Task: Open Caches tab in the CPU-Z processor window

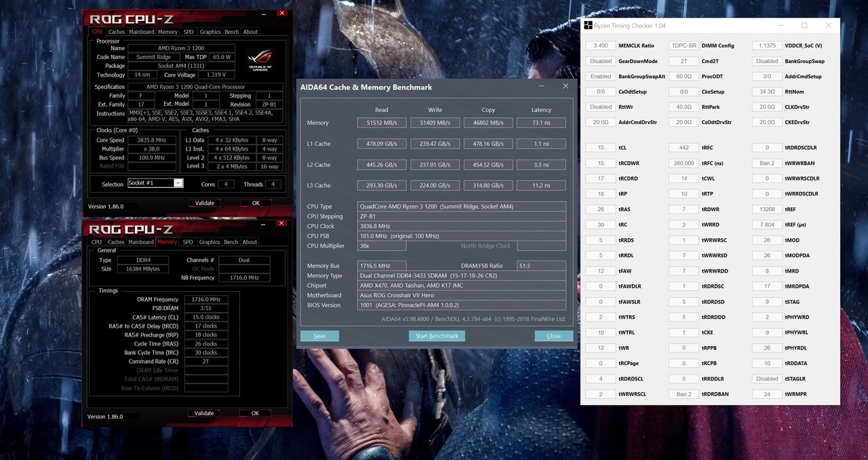Action: coord(117,32)
